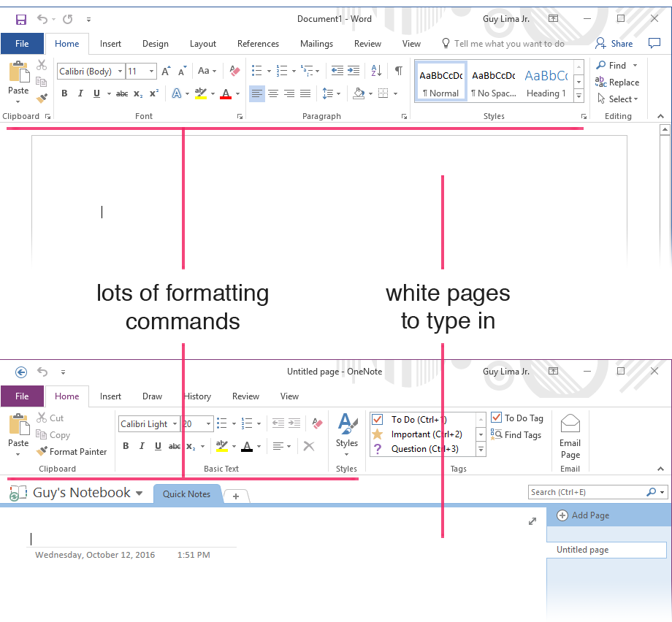The image size is (672, 622).
Task: Click the Back arrow in OneNote's title bar
Action: [21, 372]
